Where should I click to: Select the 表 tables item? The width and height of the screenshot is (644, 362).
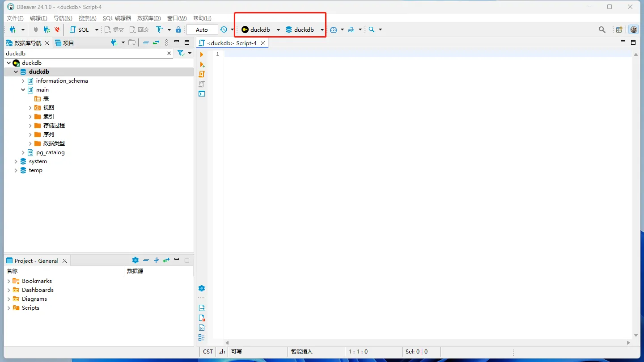42,99
